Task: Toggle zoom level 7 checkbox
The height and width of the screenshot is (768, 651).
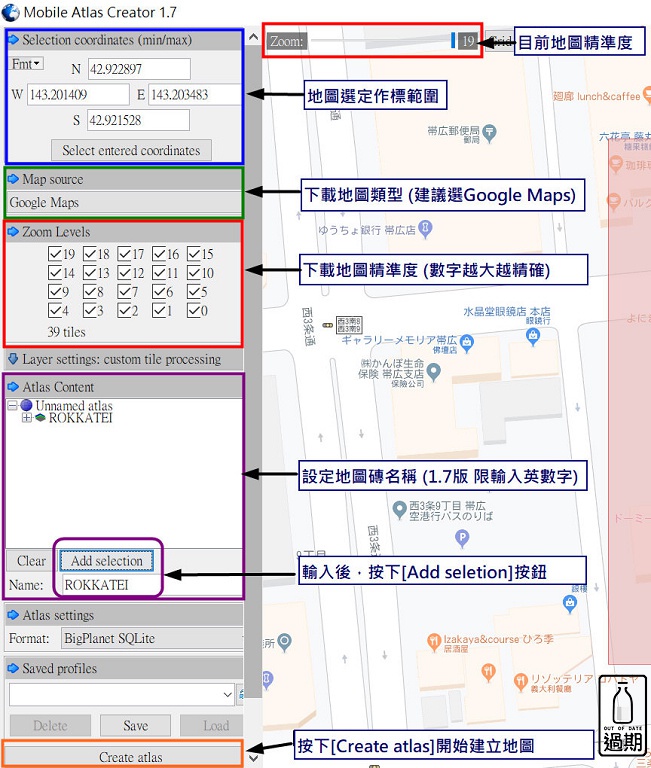Action: tap(124, 292)
